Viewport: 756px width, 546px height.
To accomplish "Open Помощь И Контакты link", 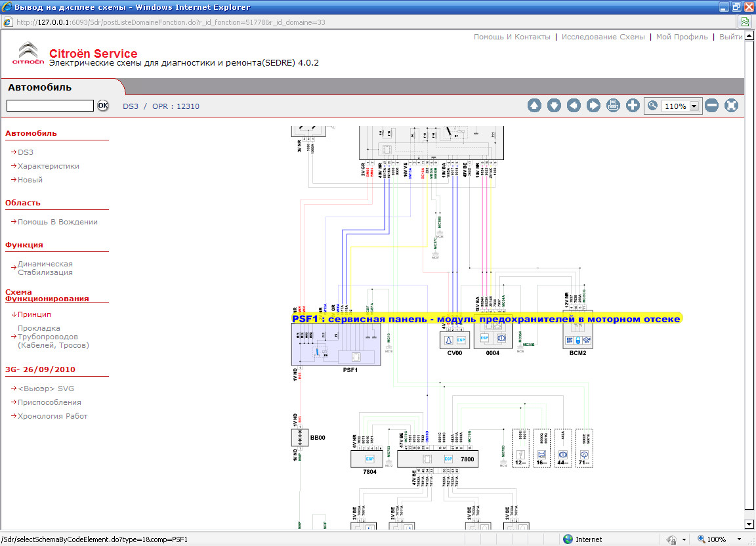I will tap(512, 37).
